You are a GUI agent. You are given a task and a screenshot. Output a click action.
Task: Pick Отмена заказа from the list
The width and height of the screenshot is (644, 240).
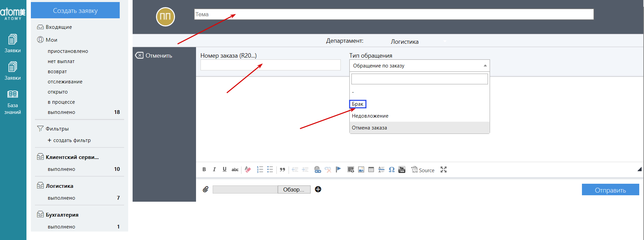click(419, 128)
